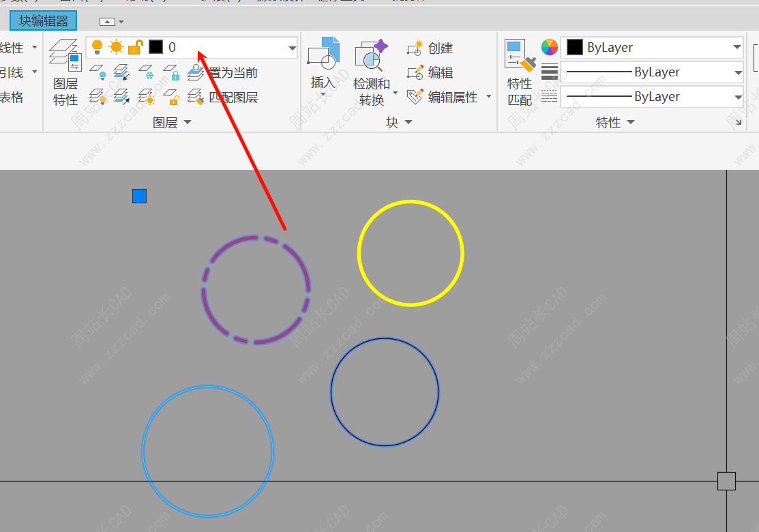Viewport: 759px width, 532px height.
Task: Click the 检测和转换 detect and convert icon
Action: 371,56
